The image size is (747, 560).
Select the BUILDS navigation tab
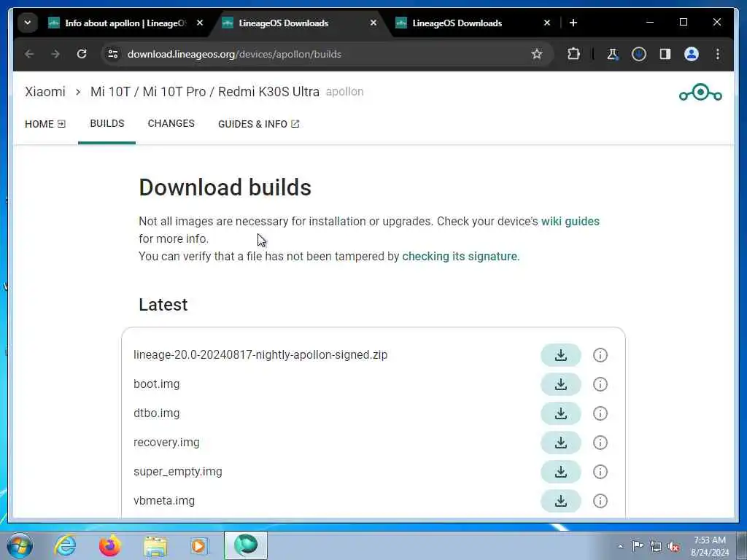107,124
